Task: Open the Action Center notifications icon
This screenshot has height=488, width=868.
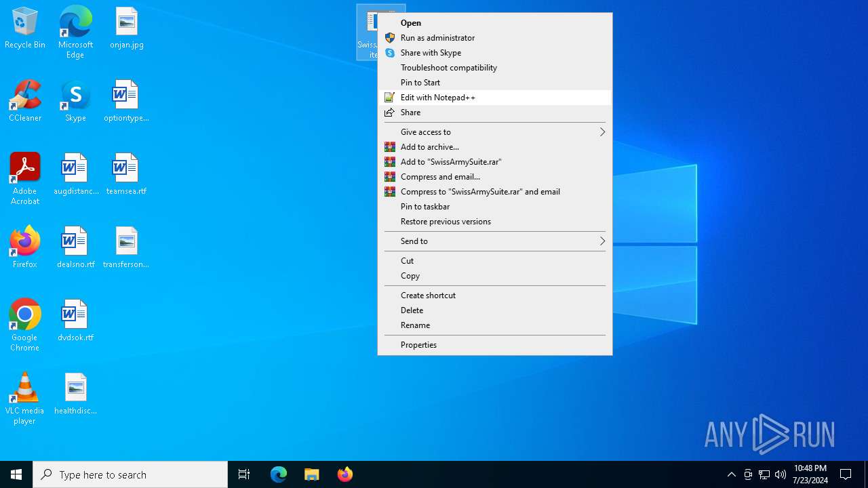Action: tap(846, 474)
